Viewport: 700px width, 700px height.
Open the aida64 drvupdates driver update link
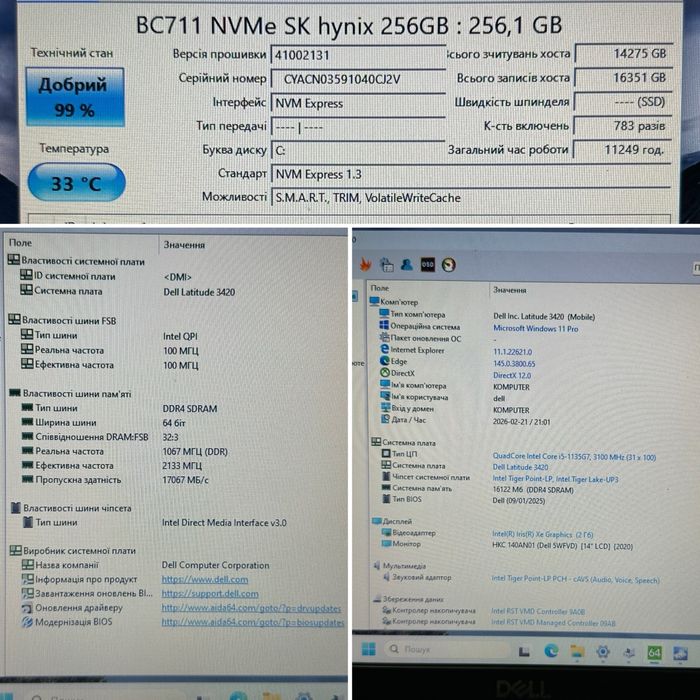pyautogui.click(x=251, y=608)
